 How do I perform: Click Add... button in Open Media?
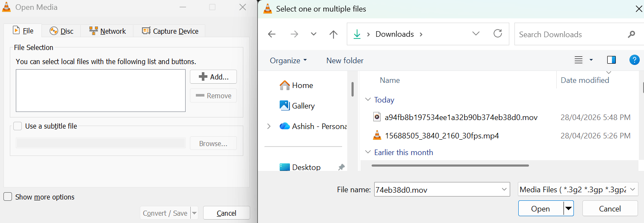(x=213, y=77)
